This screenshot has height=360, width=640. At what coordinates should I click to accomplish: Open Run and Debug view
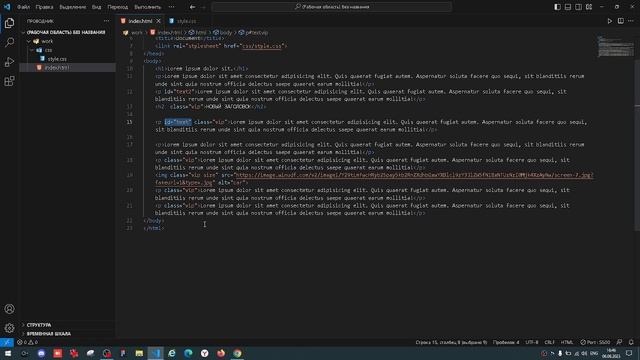[9, 62]
